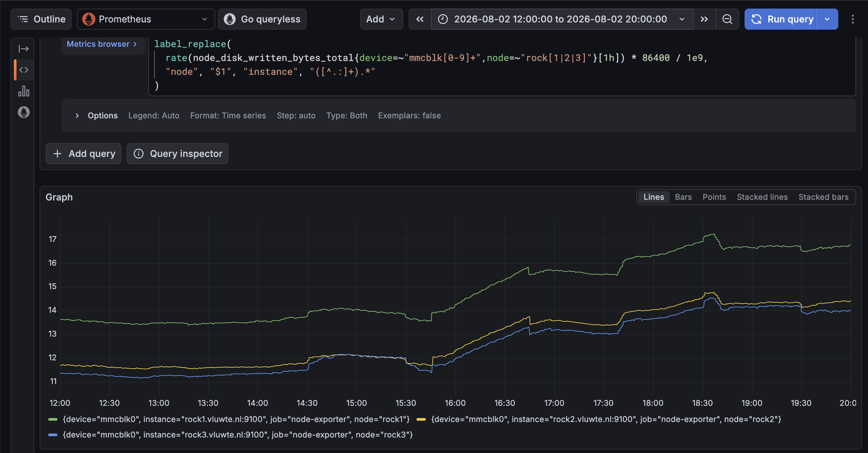Shift time range forwards with double-right arrows
The height and width of the screenshot is (453, 868).
[704, 19]
